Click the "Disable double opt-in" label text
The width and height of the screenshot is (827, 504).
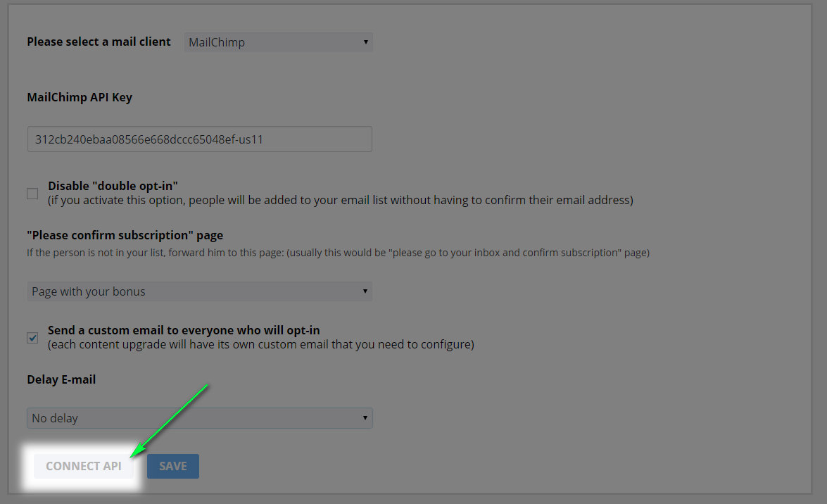point(113,186)
